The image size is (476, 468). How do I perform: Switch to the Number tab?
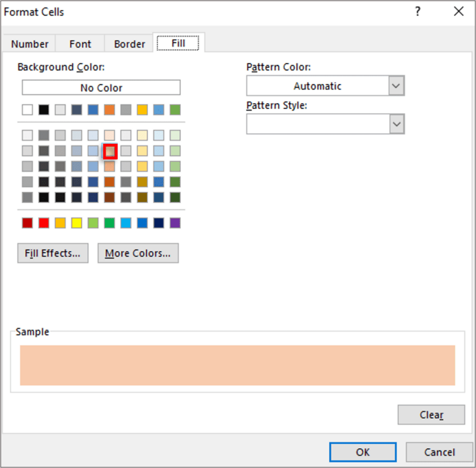pos(29,44)
